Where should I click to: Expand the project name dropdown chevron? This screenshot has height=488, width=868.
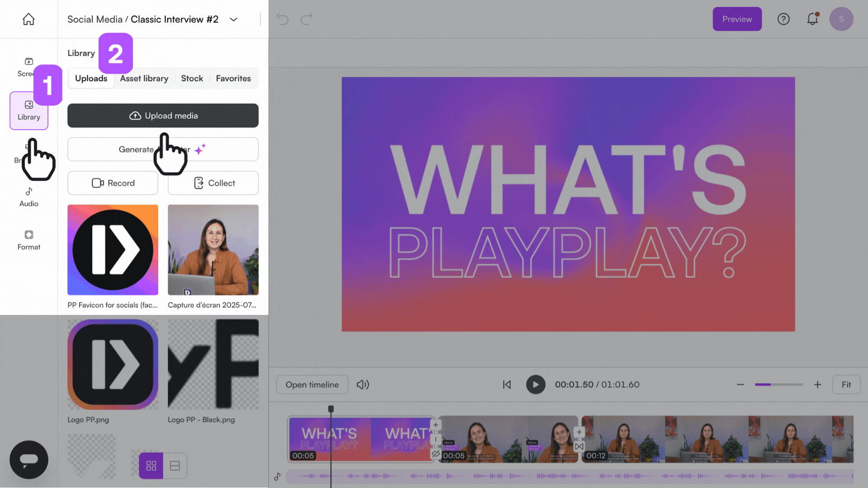(x=233, y=19)
